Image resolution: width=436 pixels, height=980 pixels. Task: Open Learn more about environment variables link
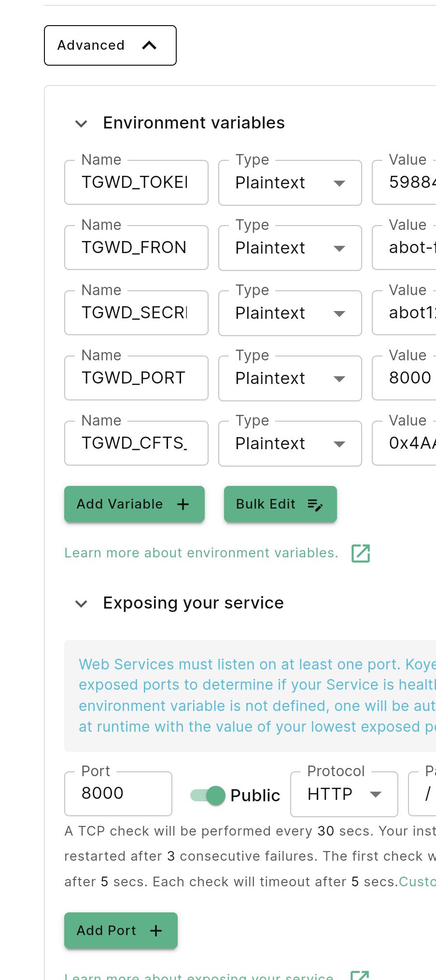(201, 553)
